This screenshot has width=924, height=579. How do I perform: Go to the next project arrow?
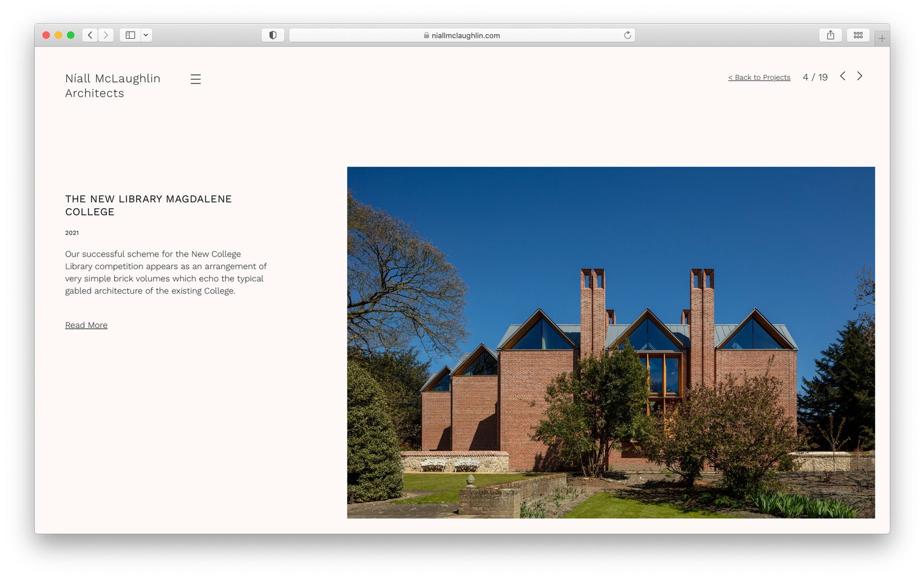pyautogui.click(x=859, y=76)
